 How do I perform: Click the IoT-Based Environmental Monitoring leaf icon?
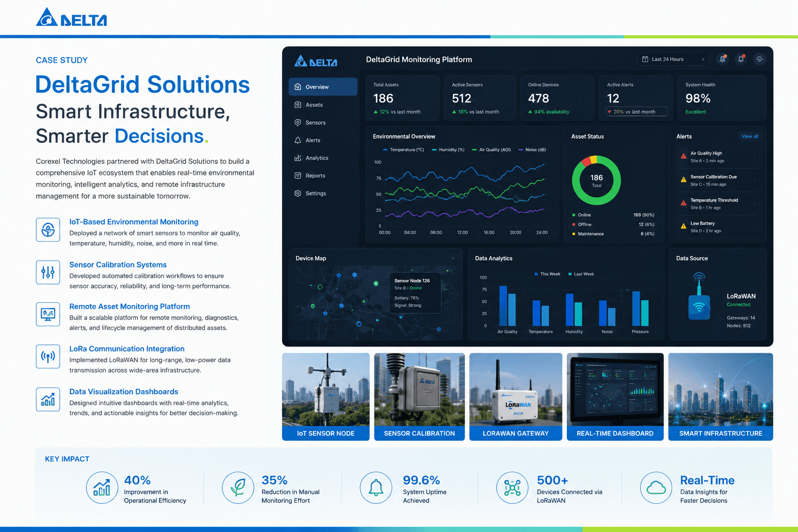click(48, 230)
